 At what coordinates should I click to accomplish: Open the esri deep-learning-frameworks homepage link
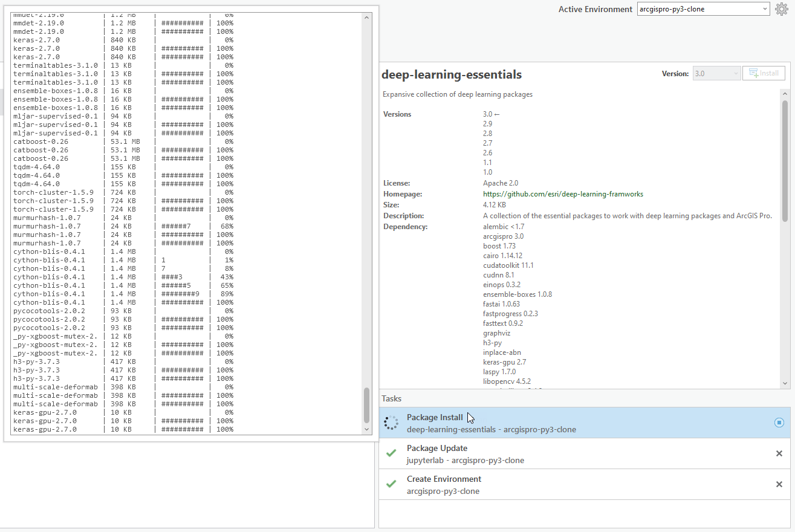pos(563,194)
